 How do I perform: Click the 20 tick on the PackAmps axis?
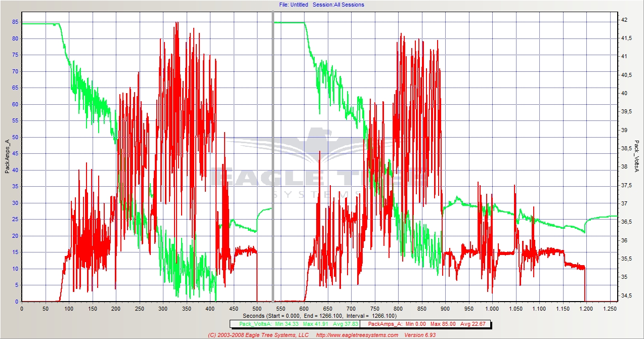point(16,236)
